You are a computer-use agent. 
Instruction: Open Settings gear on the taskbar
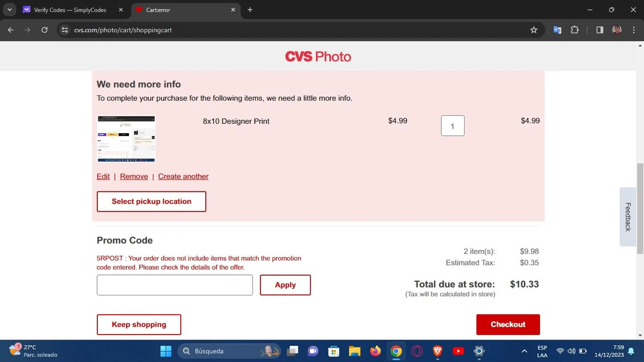tap(479, 351)
